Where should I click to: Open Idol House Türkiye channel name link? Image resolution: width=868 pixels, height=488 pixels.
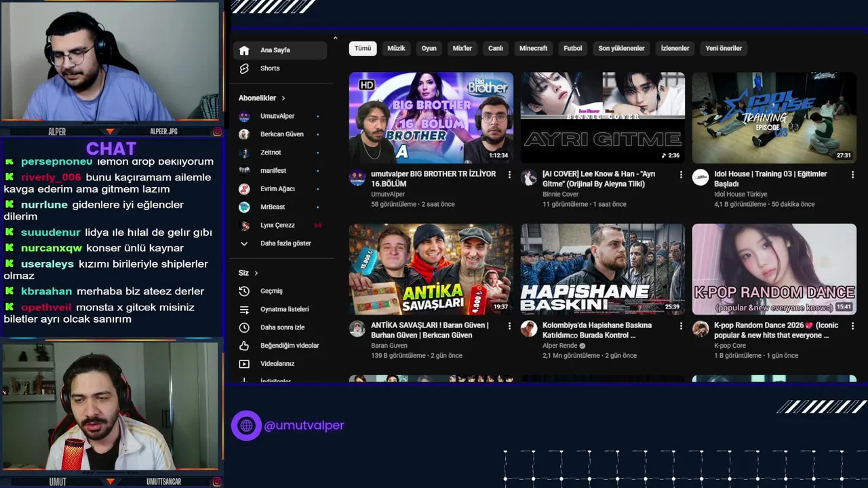pos(741,195)
